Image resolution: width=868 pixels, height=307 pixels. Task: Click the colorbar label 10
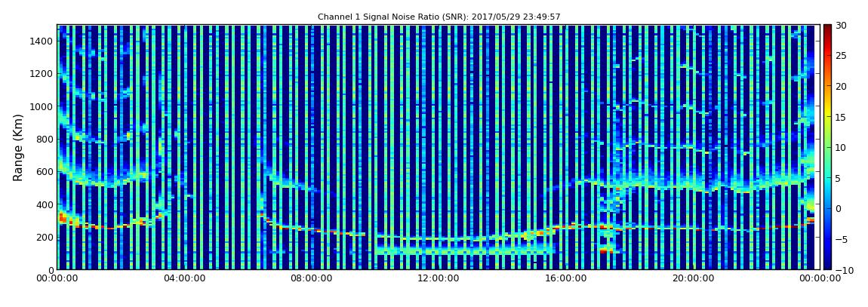(x=842, y=148)
